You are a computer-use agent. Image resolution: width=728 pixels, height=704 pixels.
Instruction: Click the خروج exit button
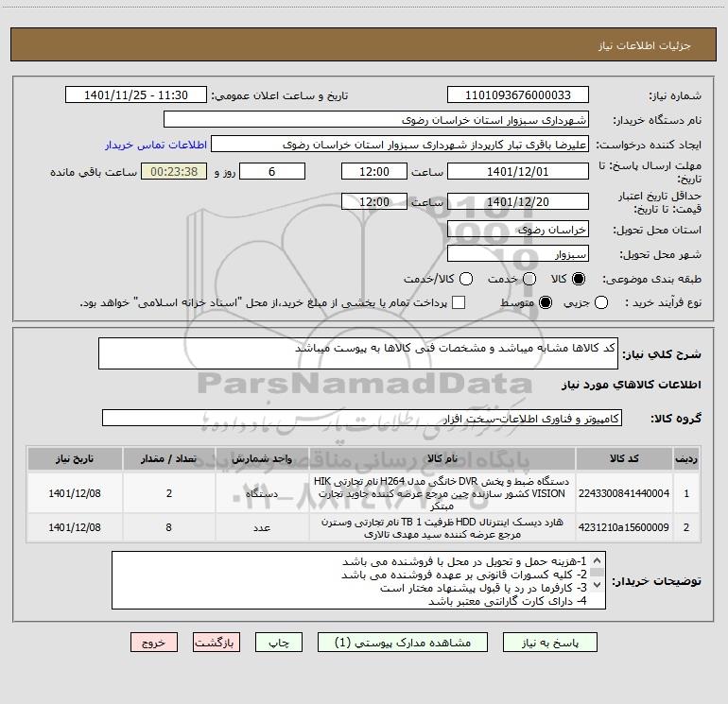click(154, 643)
